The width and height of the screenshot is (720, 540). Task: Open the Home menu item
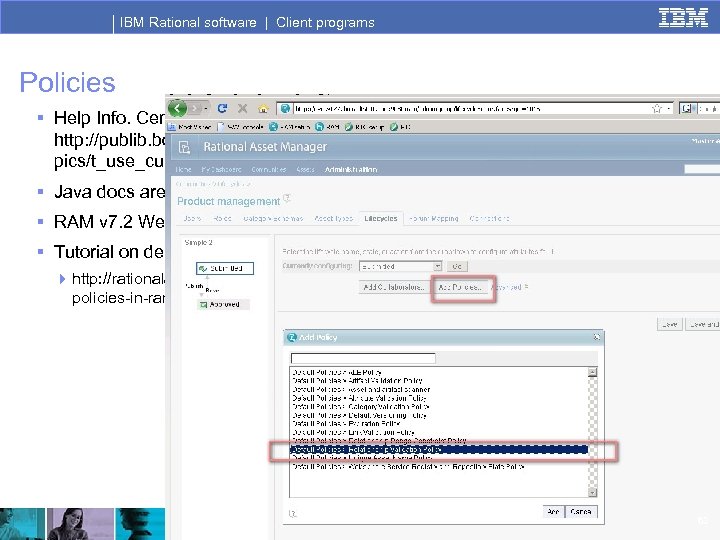(x=183, y=169)
